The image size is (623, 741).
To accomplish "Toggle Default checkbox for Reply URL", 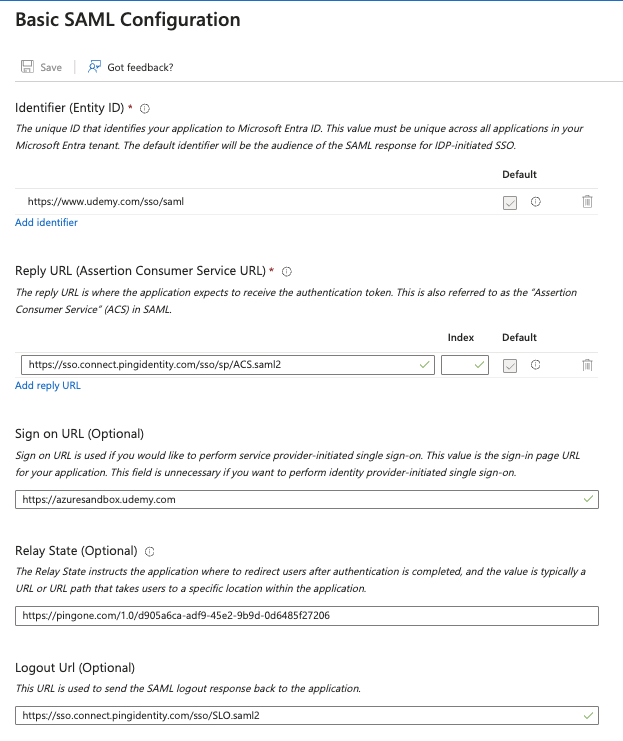I will click(x=510, y=366).
